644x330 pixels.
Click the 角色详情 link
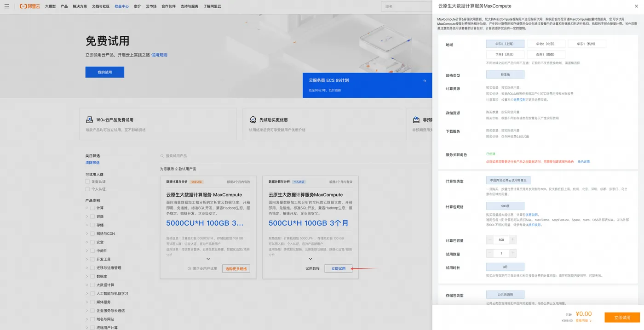(x=584, y=162)
